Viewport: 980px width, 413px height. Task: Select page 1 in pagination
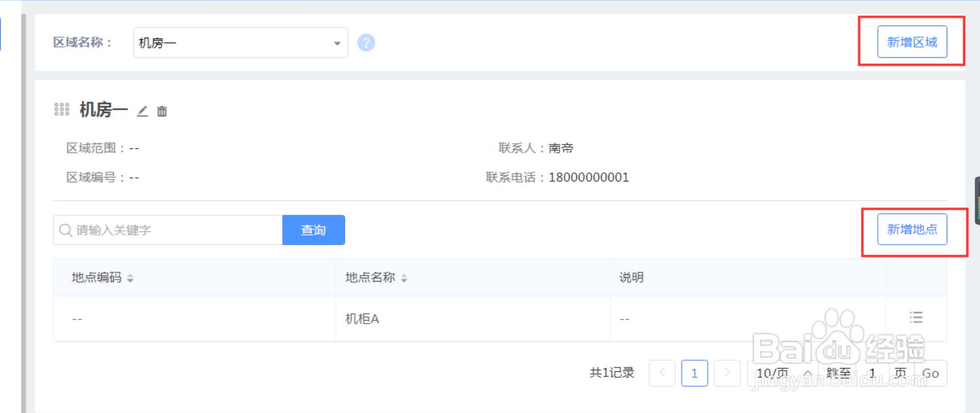coord(695,373)
